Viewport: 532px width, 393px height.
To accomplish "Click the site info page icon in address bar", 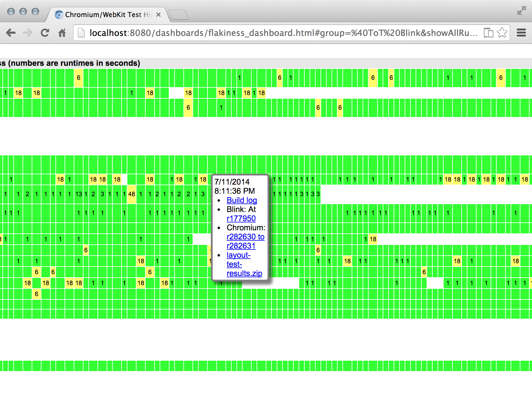I will 81,33.
